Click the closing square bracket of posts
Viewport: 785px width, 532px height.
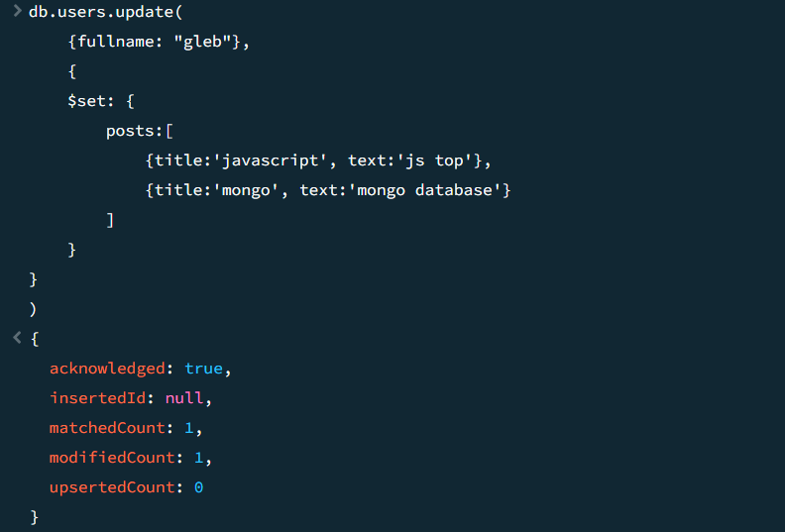111,220
